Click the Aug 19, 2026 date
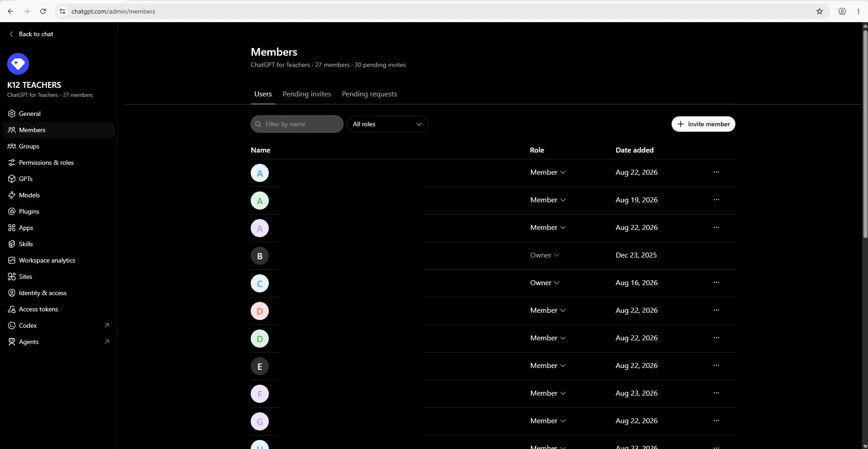The image size is (868, 449). pos(636,200)
